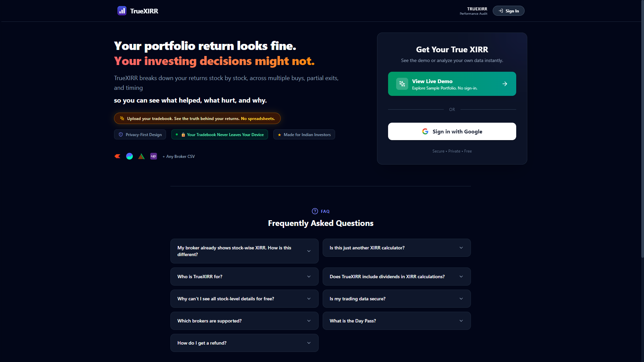Screen dimensions: 644x362
Task: Select the Groww broker icon
Action: (129, 156)
